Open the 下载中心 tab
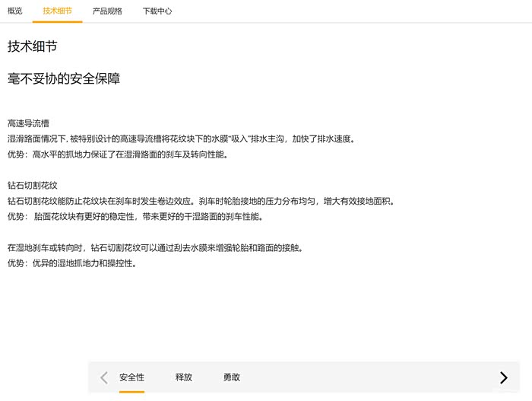This screenshot has height=401, width=532. 157,11
